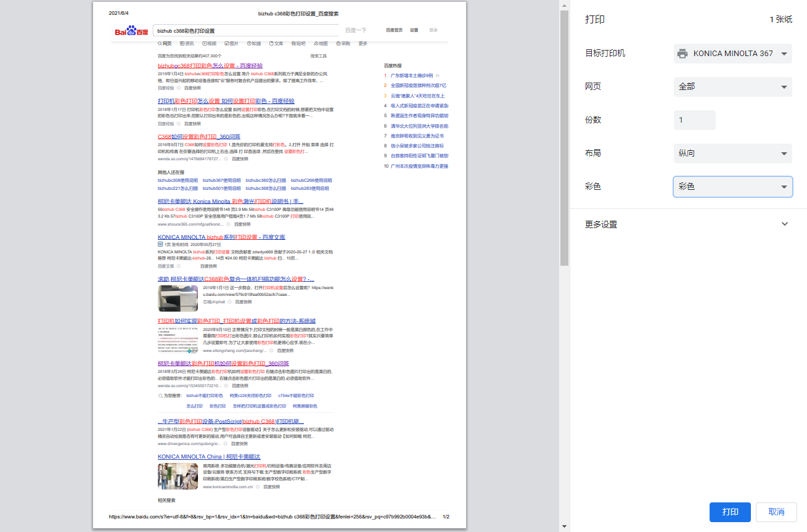Open the 布局 layout dropdown showing 纵向
This screenshot has width=807, height=532.
(732, 153)
